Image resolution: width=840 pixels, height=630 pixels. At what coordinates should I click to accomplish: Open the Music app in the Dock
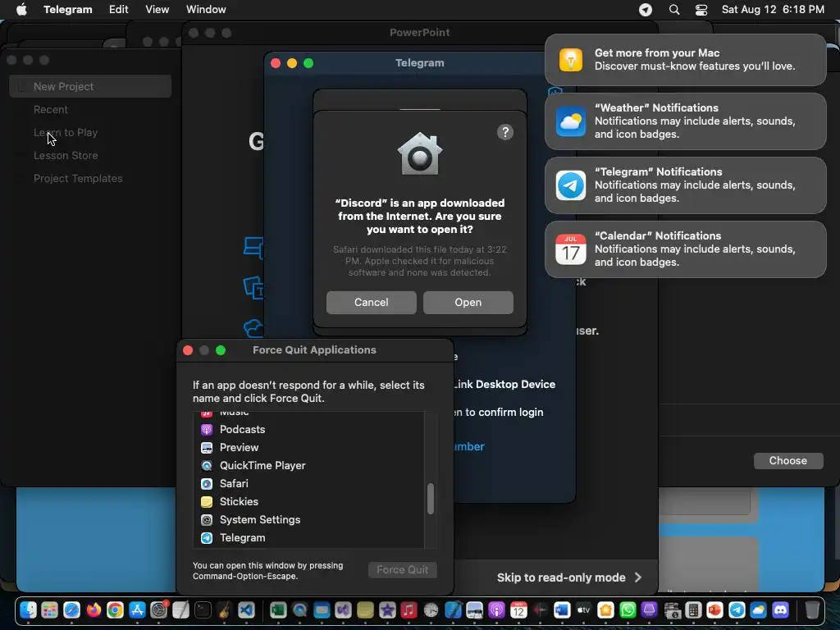pos(409,609)
